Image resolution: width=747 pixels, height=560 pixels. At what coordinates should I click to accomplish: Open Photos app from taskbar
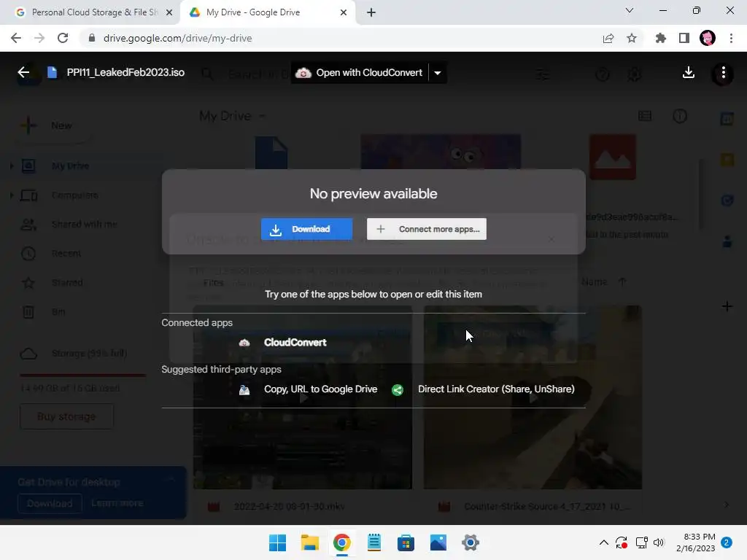tap(438, 542)
